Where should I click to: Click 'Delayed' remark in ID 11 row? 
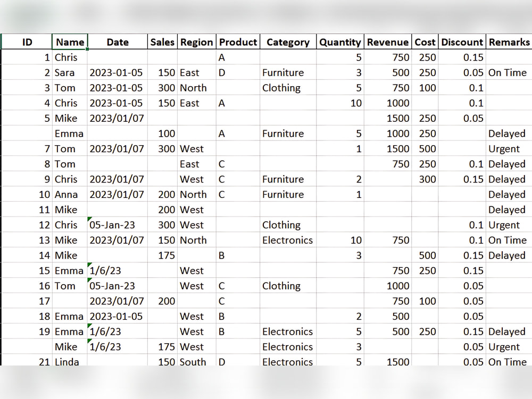(x=509, y=210)
